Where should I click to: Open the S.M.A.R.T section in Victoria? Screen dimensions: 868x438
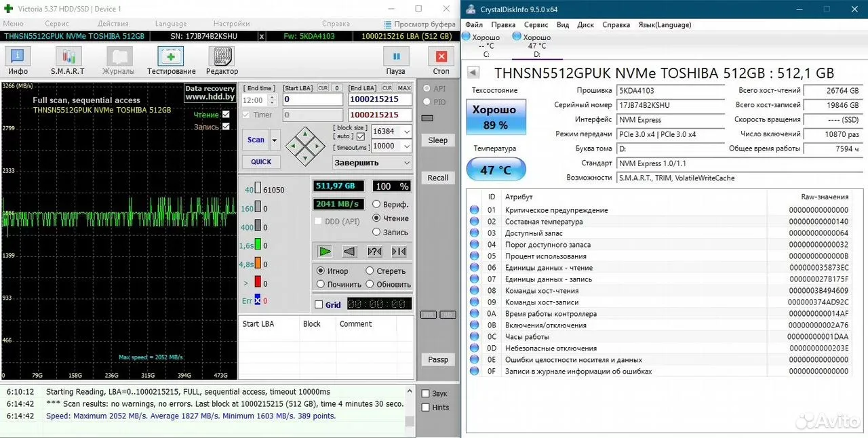[x=68, y=60]
